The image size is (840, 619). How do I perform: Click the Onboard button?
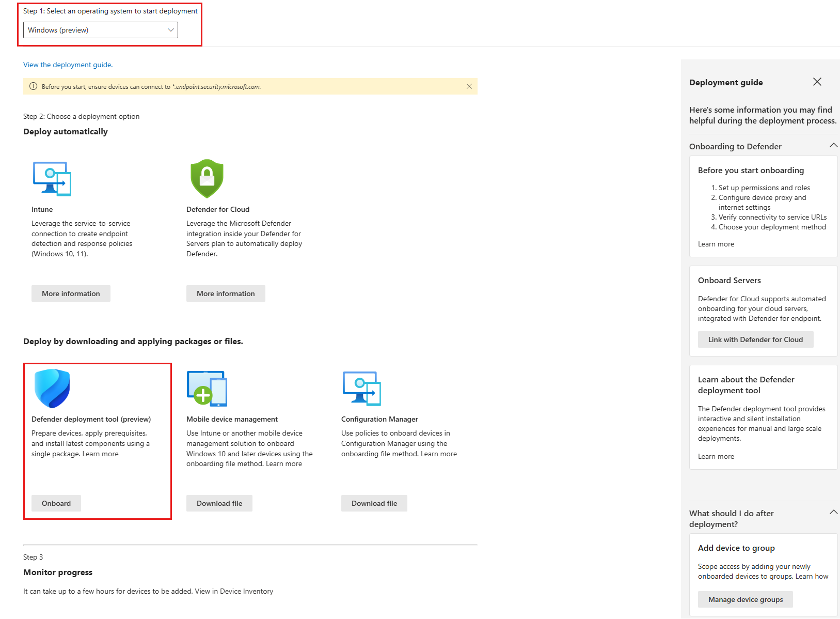click(56, 503)
